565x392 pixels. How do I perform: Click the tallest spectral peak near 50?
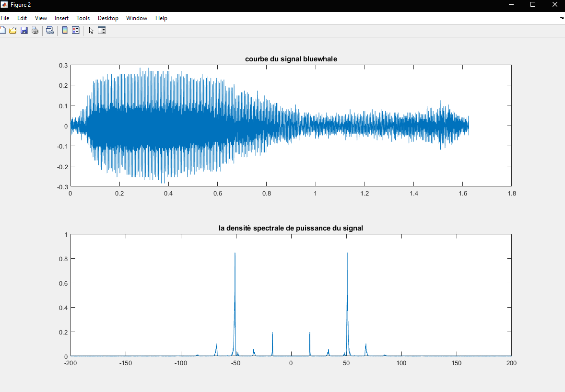point(347,288)
